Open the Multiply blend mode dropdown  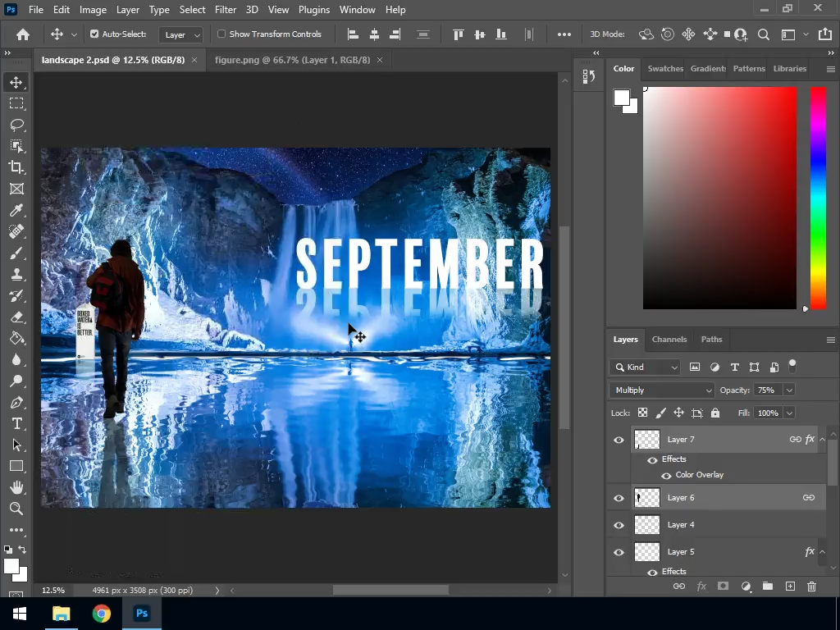pyautogui.click(x=662, y=390)
